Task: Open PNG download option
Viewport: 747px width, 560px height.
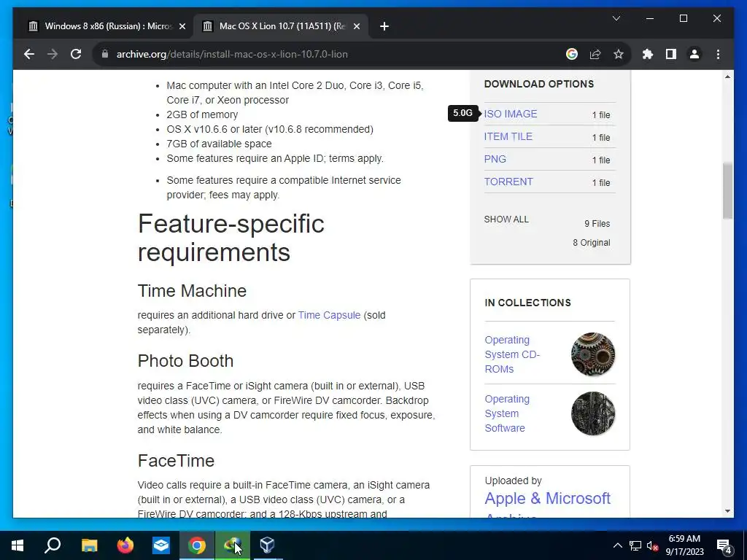Action: (495, 159)
